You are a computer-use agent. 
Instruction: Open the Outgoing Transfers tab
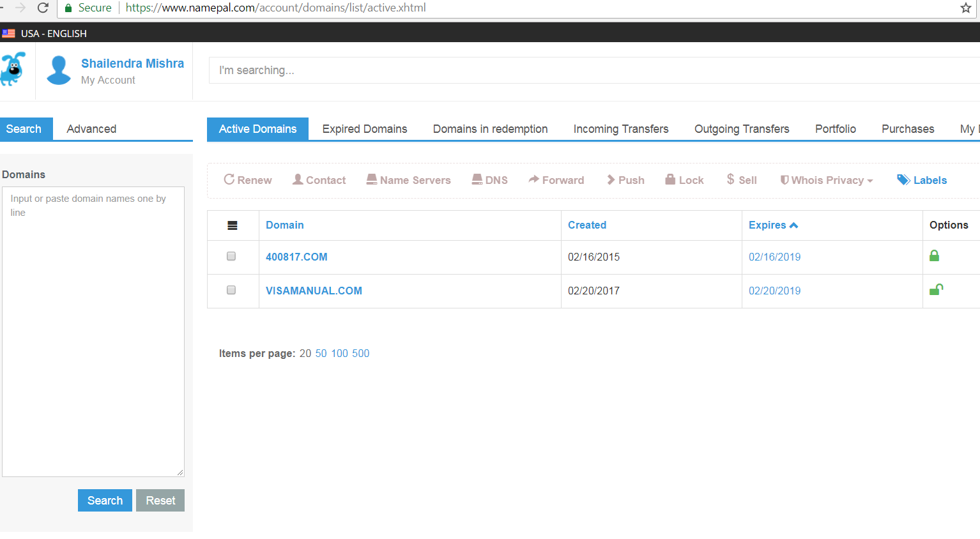coord(742,129)
